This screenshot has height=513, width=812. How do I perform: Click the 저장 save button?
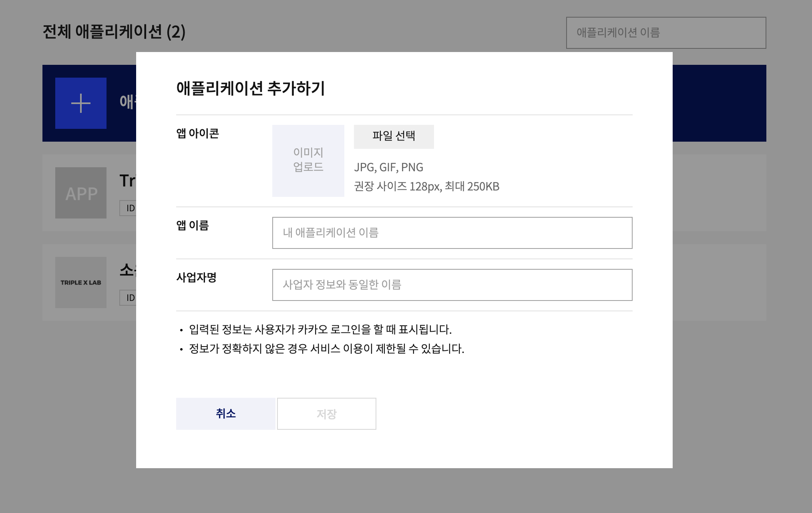coord(326,413)
